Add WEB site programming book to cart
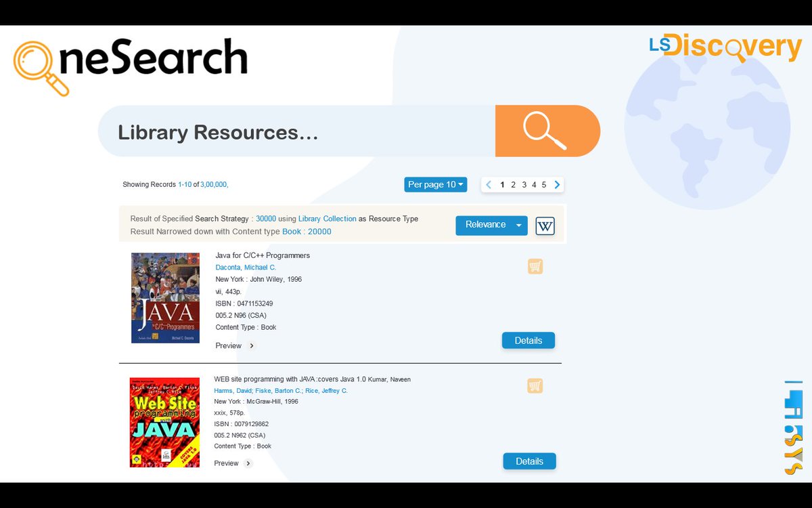812x508 pixels. [x=535, y=385]
